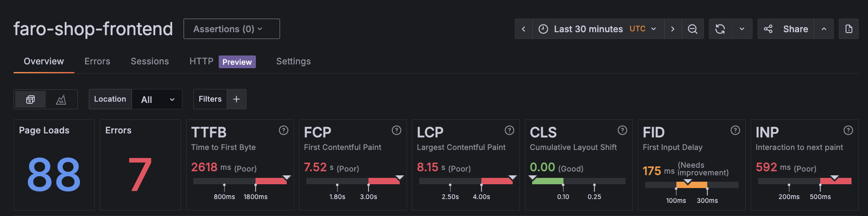Open the INP help question icon

pos(848,130)
